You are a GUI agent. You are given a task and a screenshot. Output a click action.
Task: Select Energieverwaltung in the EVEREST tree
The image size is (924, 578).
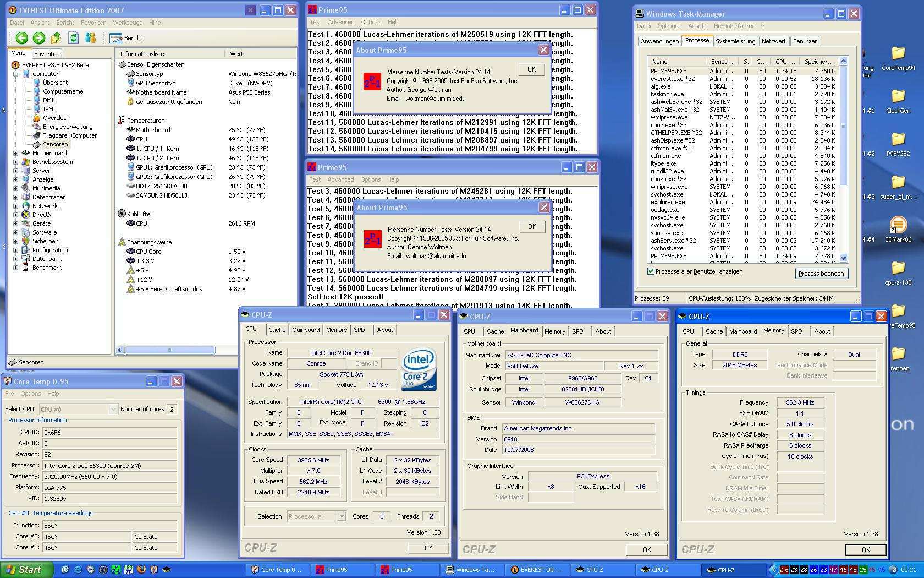click(68, 127)
